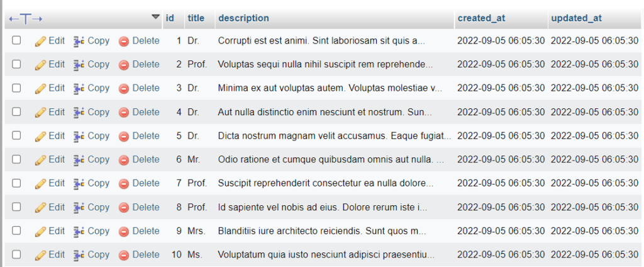Sort by the description column header
The image size is (644, 267).
243,18
